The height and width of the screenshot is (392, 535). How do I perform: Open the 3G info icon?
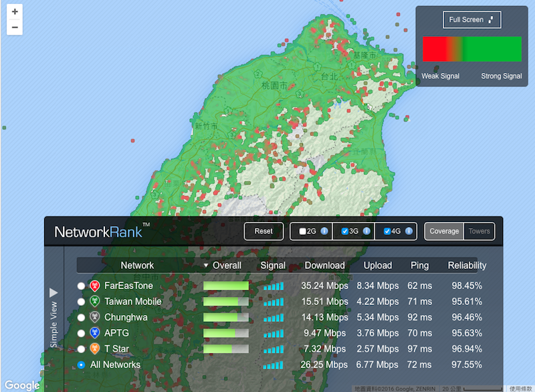pyautogui.click(x=366, y=231)
